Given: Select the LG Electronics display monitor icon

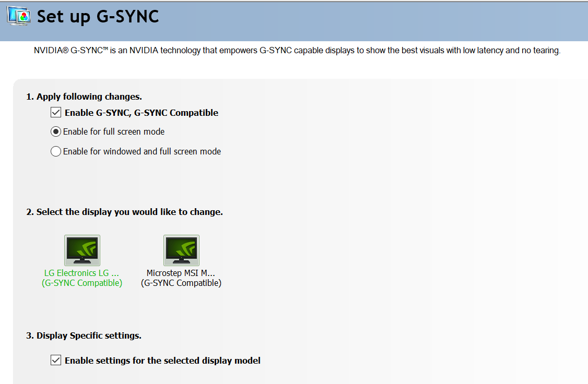Looking at the screenshot, I should [82, 250].
